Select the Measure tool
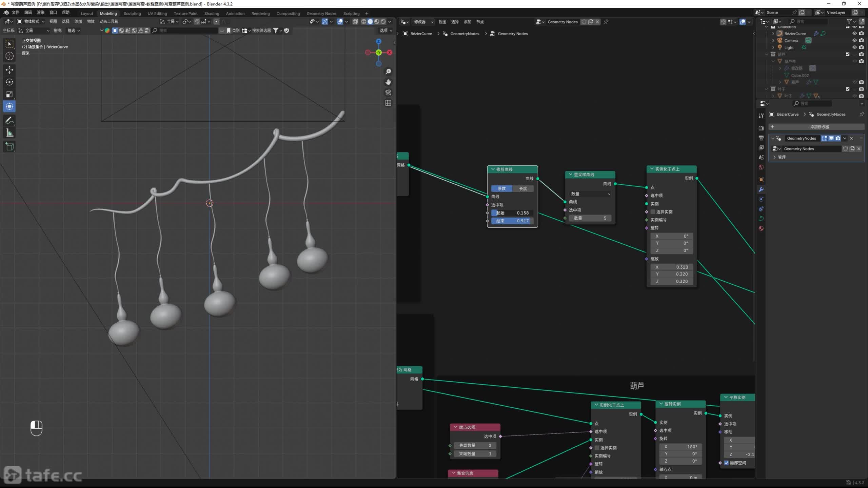 click(9, 133)
